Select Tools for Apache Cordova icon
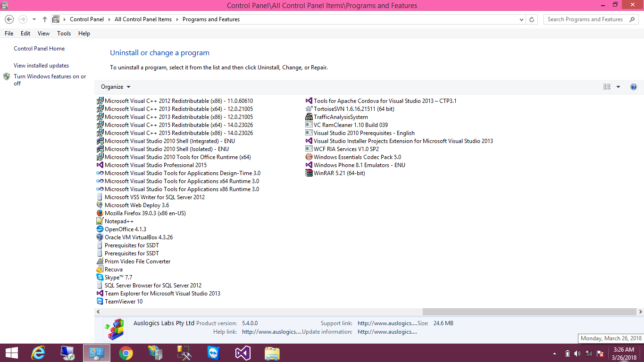 tap(309, 101)
